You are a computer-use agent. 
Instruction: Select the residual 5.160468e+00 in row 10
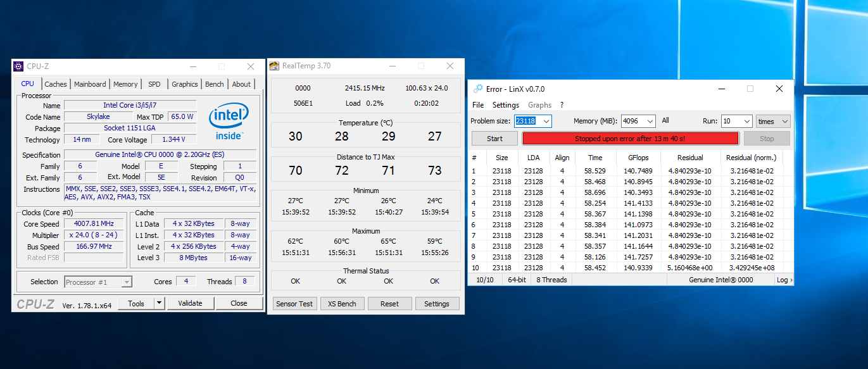pos(689,268)
